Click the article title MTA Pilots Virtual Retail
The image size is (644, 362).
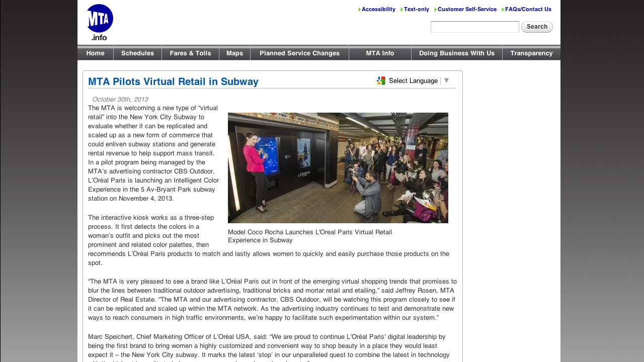[x=173, y=81]
